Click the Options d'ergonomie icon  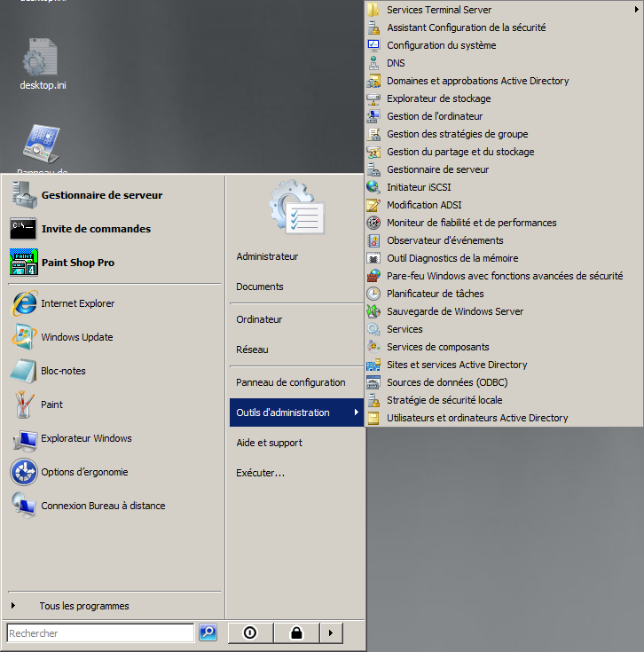(24, 472)
